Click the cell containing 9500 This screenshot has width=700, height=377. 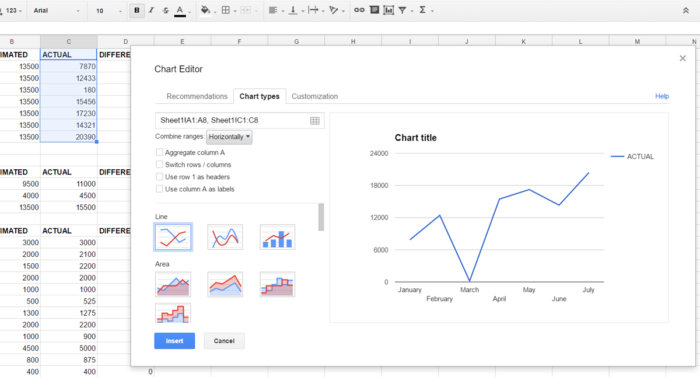pyautogui.click(x=20, y=184)
